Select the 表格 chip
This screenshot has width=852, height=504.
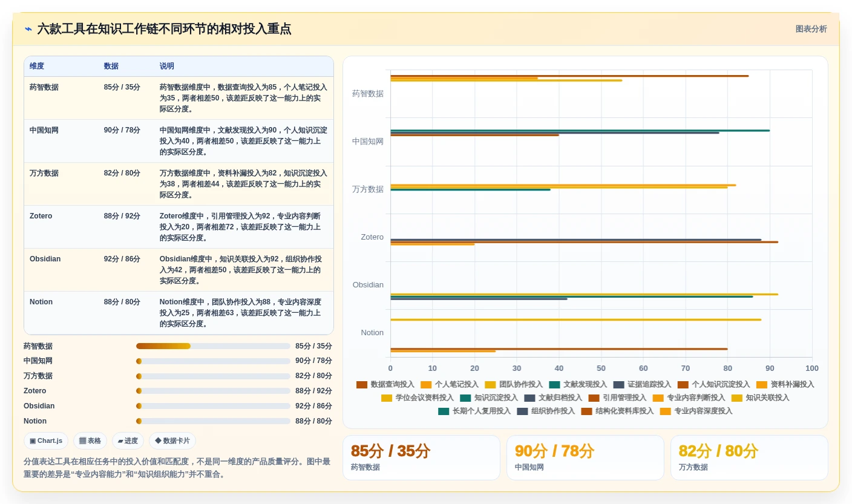pyautogui.click(x=90, y=441)
